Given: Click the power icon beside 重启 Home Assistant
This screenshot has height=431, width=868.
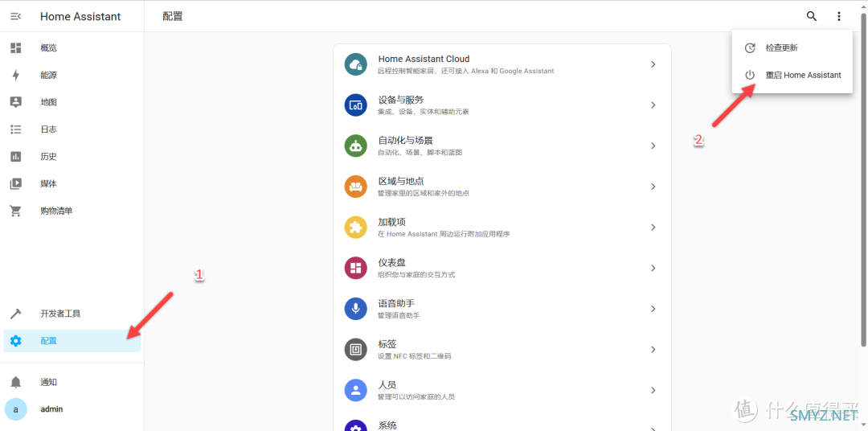Looking at the screenshot, I should click(x=750, y=75).
